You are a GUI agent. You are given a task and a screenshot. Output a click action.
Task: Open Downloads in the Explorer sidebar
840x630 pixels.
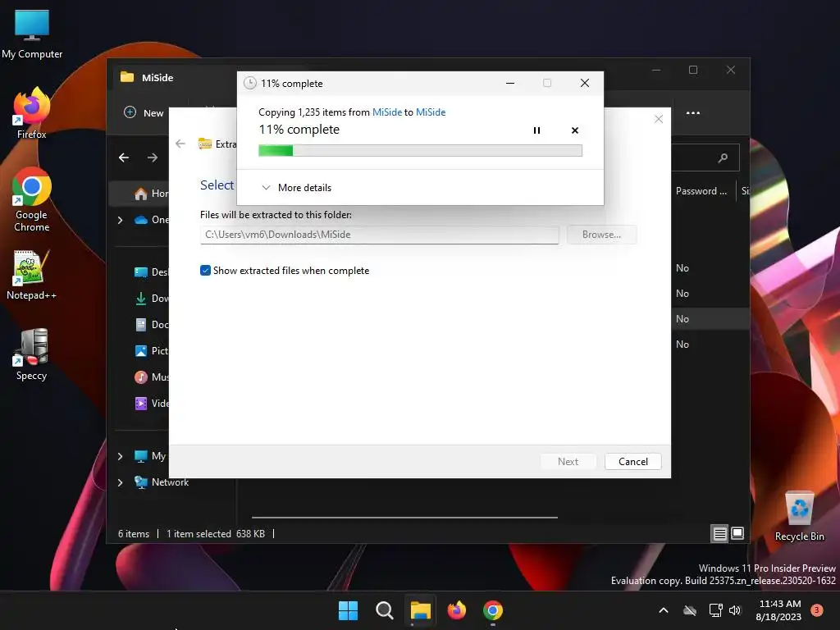(152, 299)
